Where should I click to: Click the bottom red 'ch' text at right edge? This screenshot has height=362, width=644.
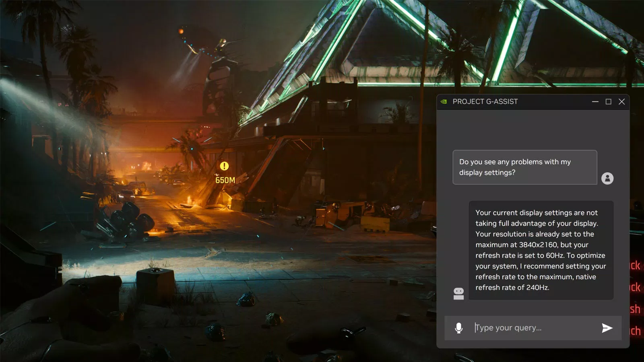635,331
